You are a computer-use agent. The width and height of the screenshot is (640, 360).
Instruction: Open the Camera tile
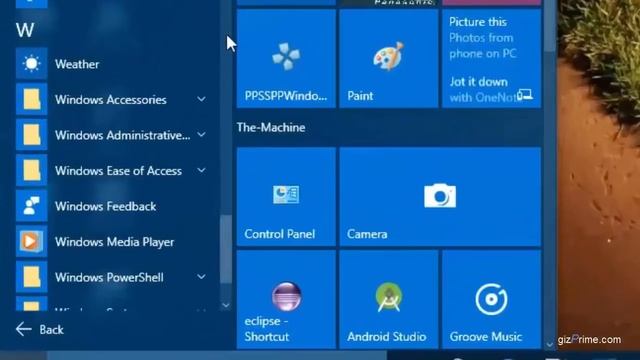pyautogui.click(x=440, y=197)
